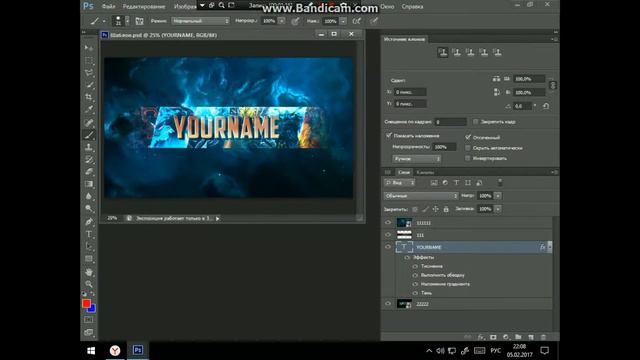Select fifth clone source stamp
This screenshot has height=360, width=640.
click(x=497, y=52)
